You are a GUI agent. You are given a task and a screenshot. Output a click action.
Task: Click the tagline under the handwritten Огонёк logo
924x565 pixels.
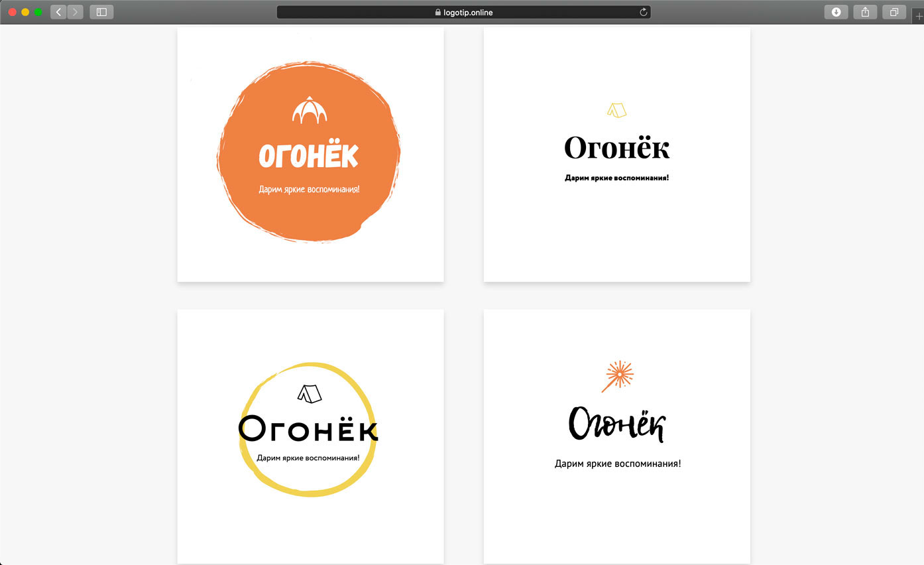pos(618,464)
